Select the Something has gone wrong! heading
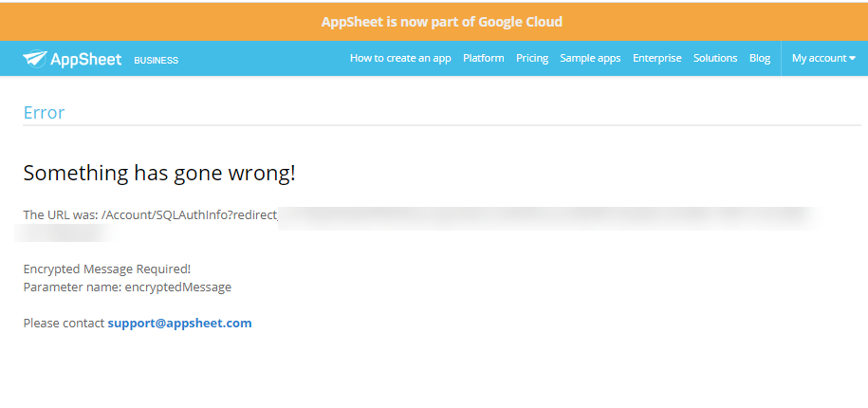This screenshot has height=408, width=868. point(159,174)
